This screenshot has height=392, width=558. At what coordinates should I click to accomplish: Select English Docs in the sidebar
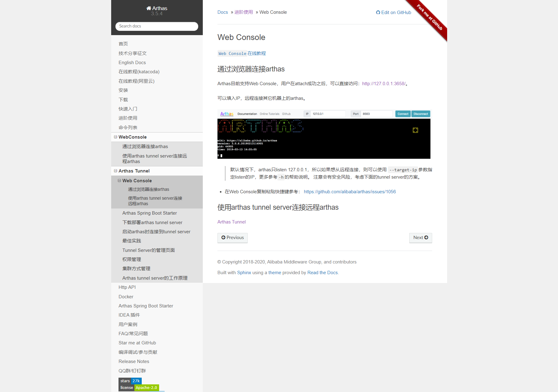tap(132, 62)
